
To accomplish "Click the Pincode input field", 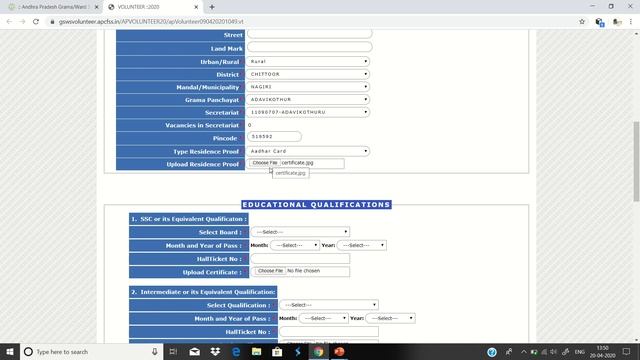I will tap(274, 136).
